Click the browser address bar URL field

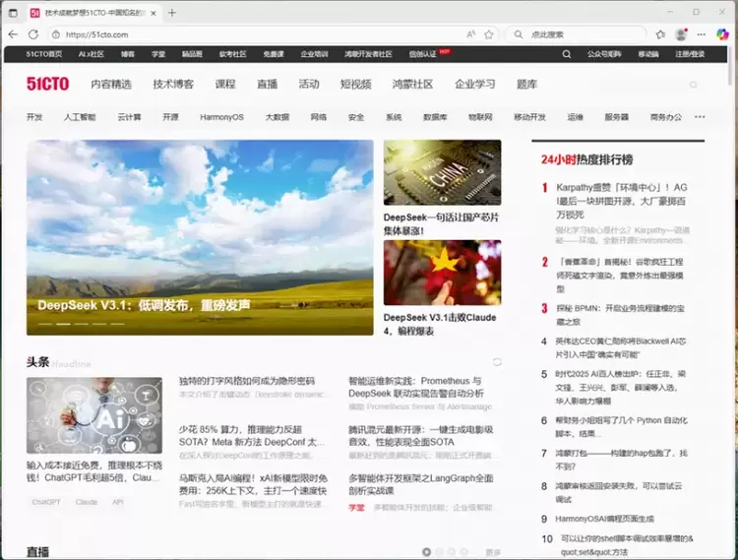pos(246,33)
